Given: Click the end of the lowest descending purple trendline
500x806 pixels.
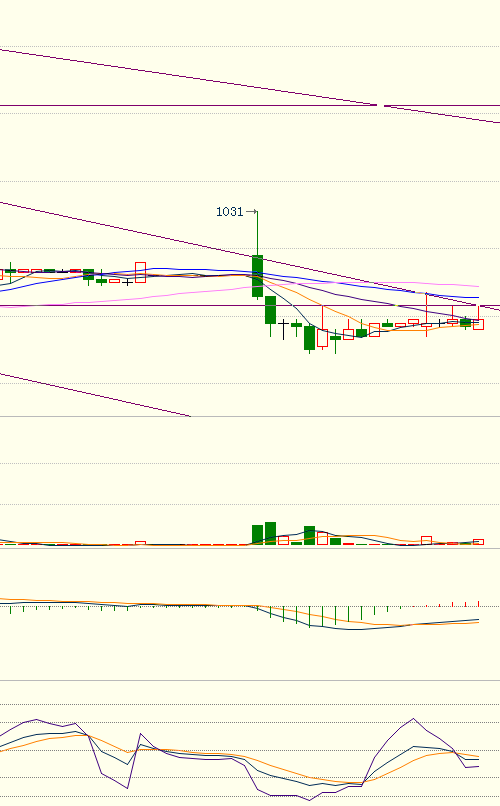Looking at the screenshot, I should 189,415.
